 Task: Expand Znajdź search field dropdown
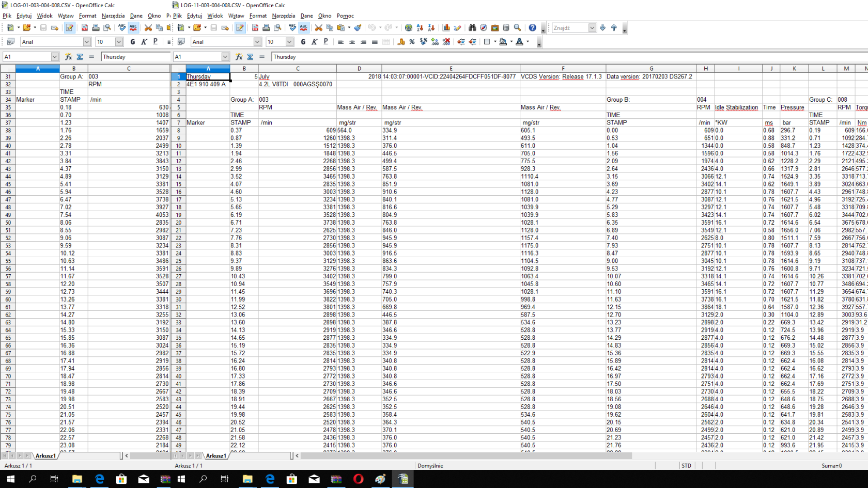(x=592, y=28)
